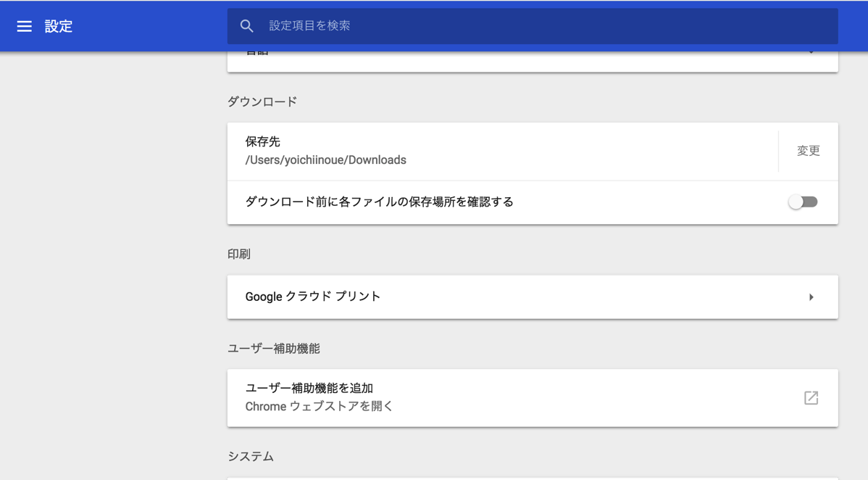Open the Google クラウド プリント row
Image resolution: width=868 pixels, height=480 pixels.
(507, 297)
